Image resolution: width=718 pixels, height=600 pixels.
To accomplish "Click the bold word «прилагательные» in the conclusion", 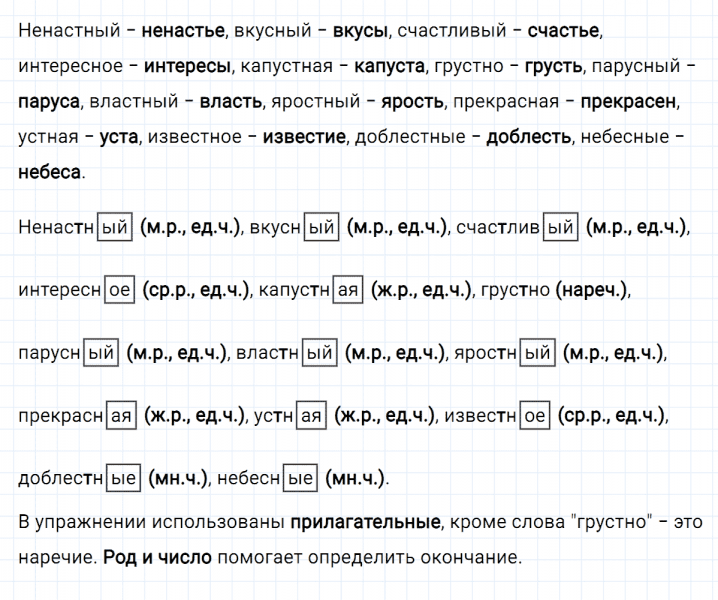I will (x=366, y=522).
